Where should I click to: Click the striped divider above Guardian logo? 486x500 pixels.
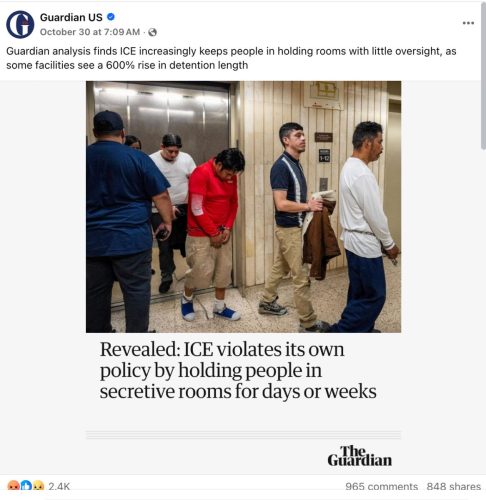click(x=243, y=435)
